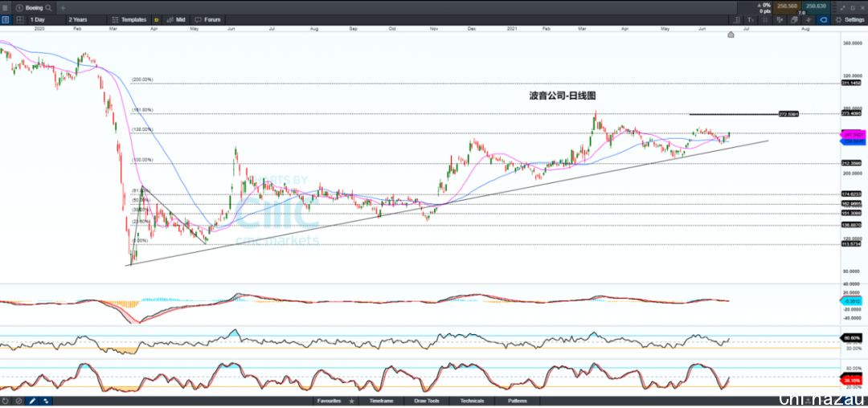Open the 2 Years range dropdown

[84, 20]
